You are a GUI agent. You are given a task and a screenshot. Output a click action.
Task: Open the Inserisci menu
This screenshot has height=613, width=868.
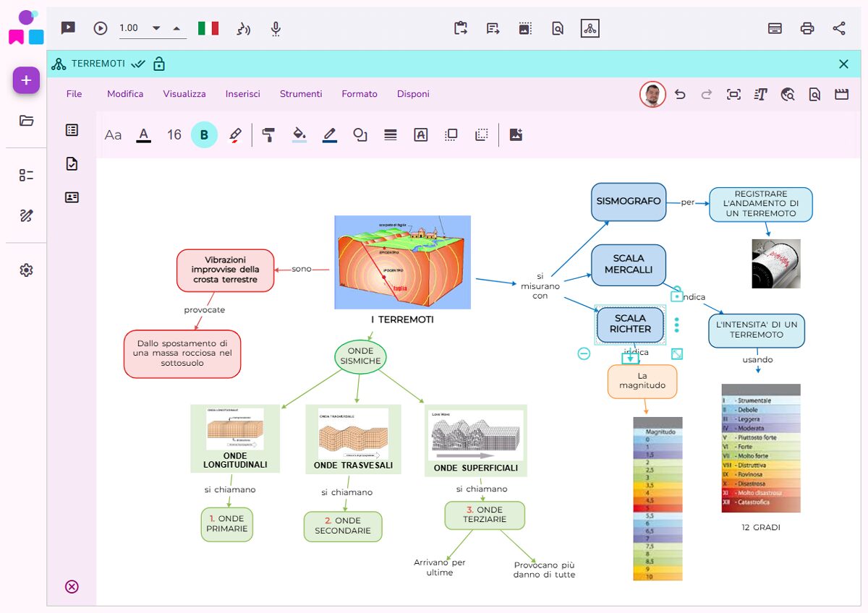click(x=242, y=94)
